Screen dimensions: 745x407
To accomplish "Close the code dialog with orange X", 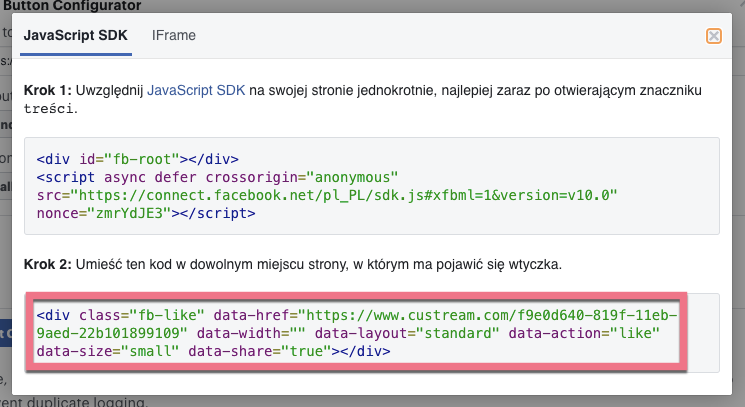I will (713, 36).
